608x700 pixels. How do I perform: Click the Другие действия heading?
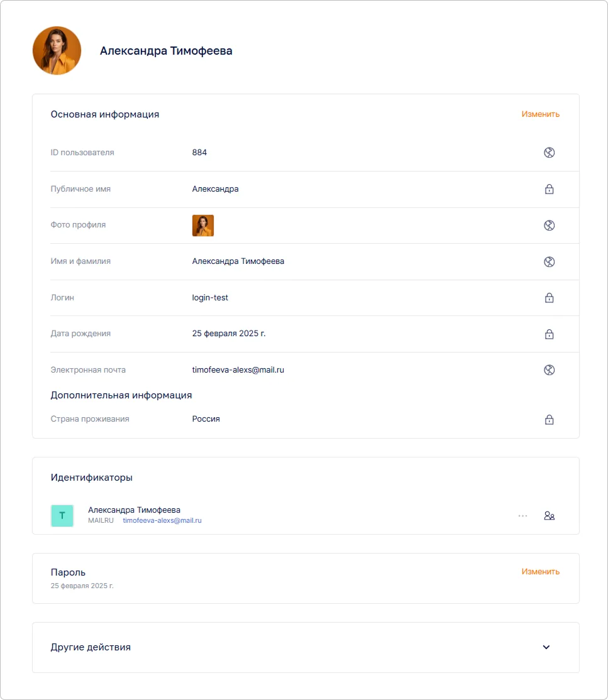click(x=91, y=647)
